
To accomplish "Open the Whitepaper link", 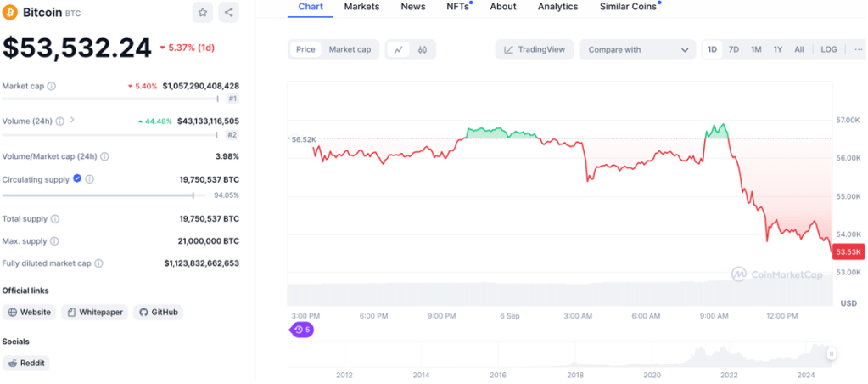I will [93, 312].
